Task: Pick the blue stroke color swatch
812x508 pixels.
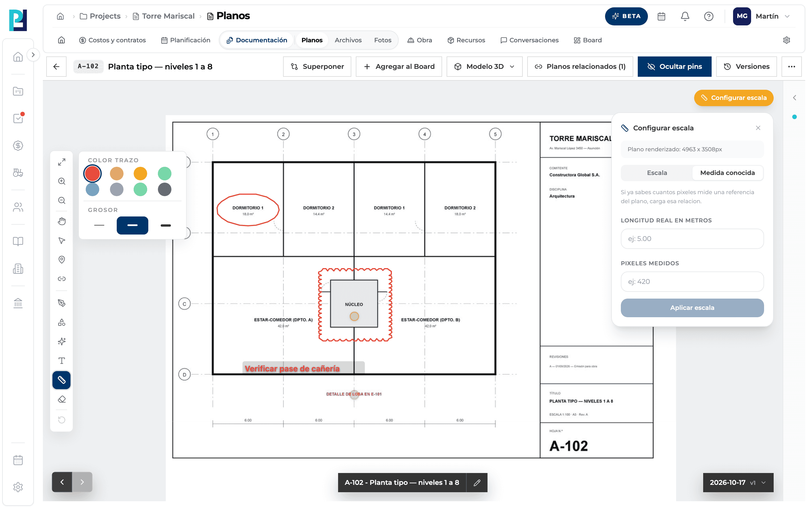Action: click(92, 189)
